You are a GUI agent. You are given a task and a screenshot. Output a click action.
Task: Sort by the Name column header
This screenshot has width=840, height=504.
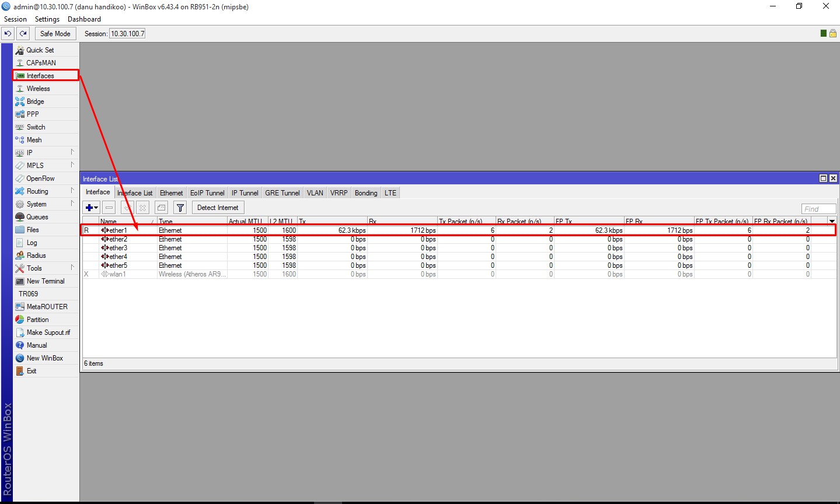pyautogui.click(x=128, y=221)
